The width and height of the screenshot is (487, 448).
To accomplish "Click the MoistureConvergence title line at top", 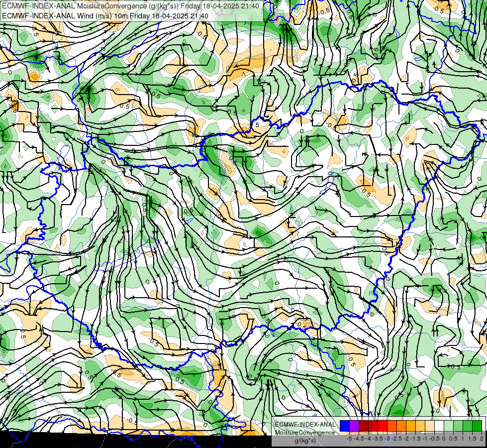I will coord(131,6).
